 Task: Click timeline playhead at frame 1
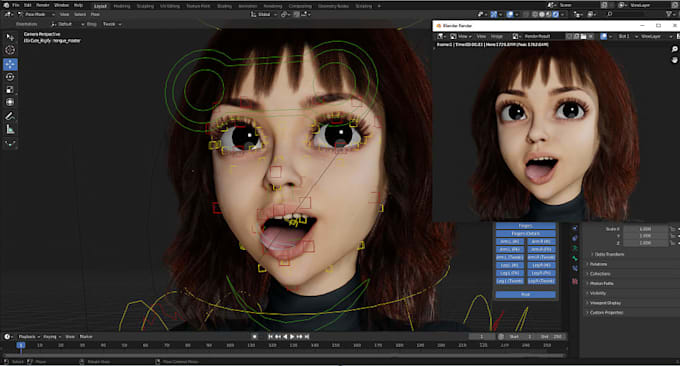pyautogui.click(x=21, y=345)
